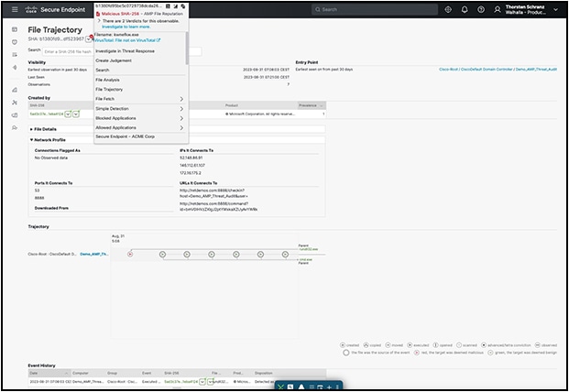Click the green X icon on bottom ribbon

[280, 387]
